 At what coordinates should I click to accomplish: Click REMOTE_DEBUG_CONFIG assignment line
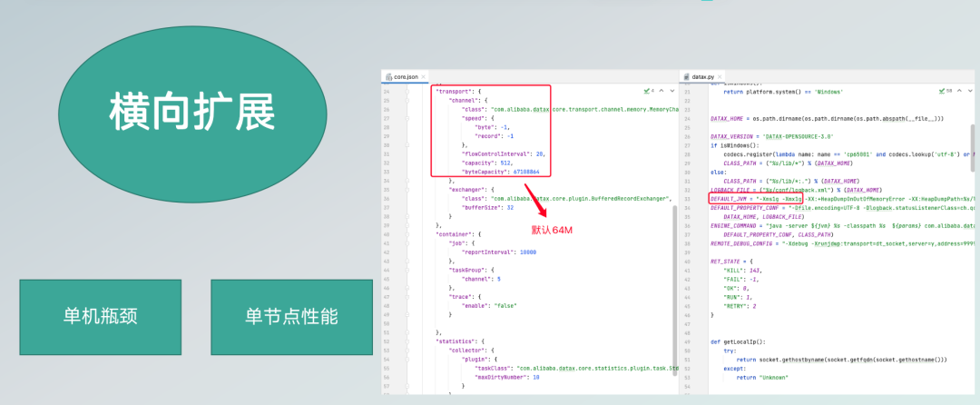tap(842, 243)
